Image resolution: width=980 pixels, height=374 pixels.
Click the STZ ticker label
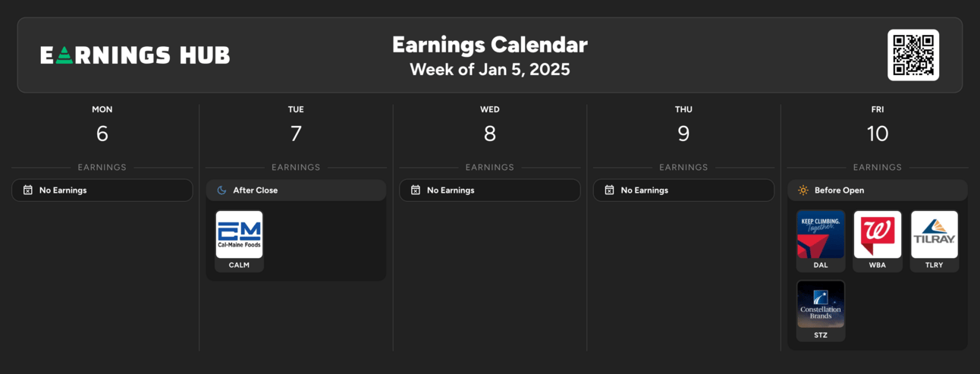[821, 335]
